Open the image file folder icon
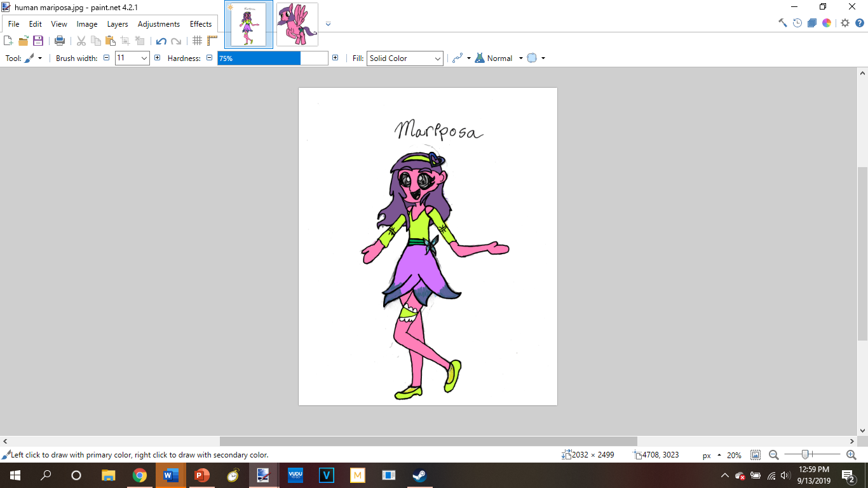The height and width of the screenshot is (488, 868). point(24,41)
